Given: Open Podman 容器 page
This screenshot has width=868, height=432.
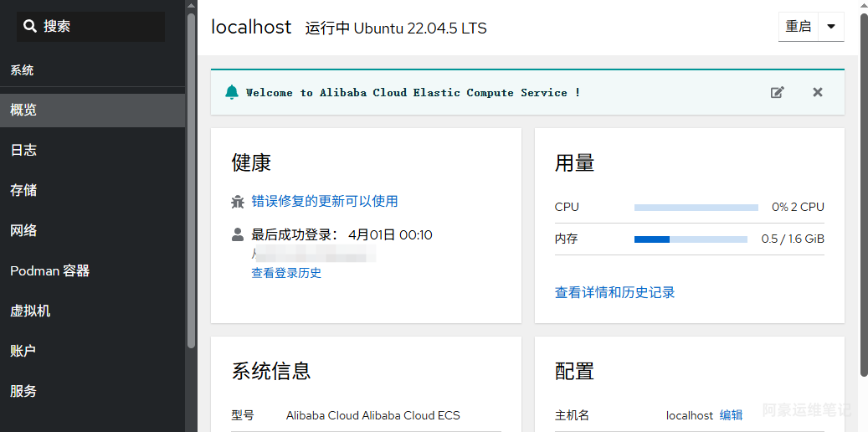Looking at the screenshot, I should pos(92,270).
